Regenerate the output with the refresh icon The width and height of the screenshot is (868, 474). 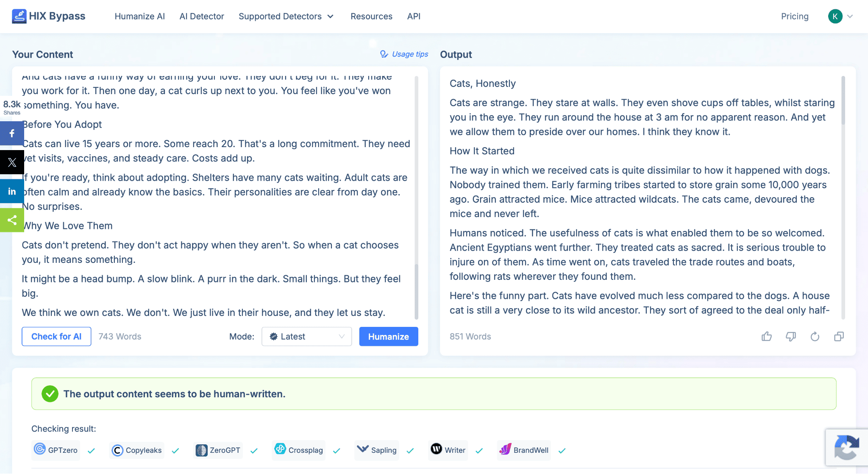[x=815, y=336]
